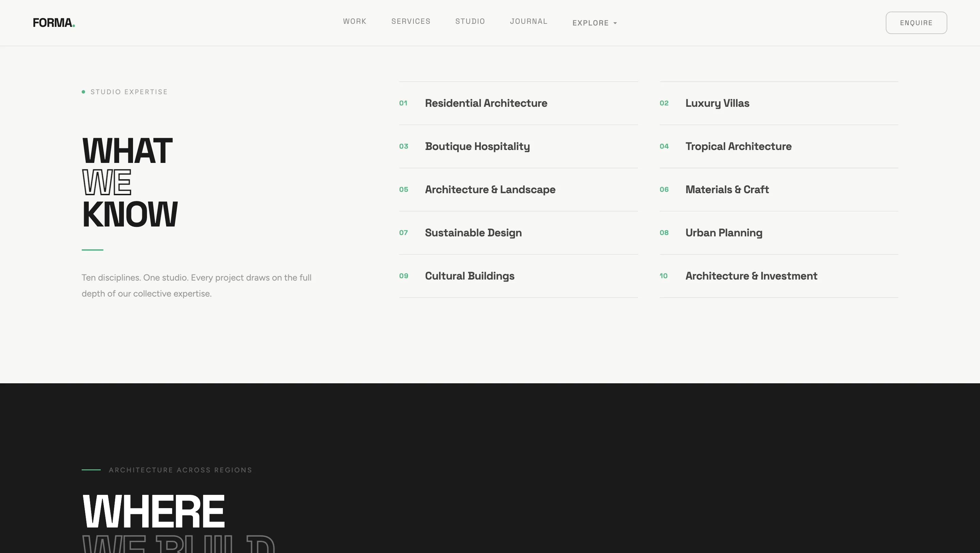This screenshot has width=980, height=553.
Task: Click Cultural Buildings expertise row
Action: coord(470,276)
